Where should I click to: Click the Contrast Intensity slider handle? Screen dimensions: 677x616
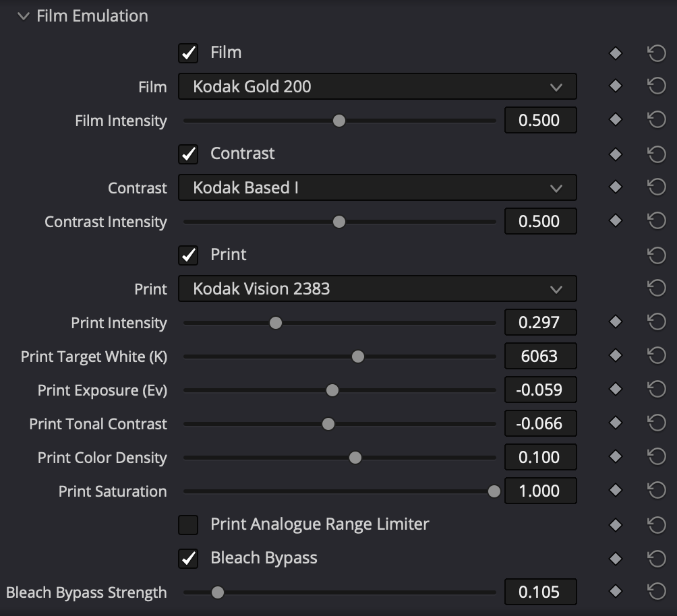pos(339,222)
